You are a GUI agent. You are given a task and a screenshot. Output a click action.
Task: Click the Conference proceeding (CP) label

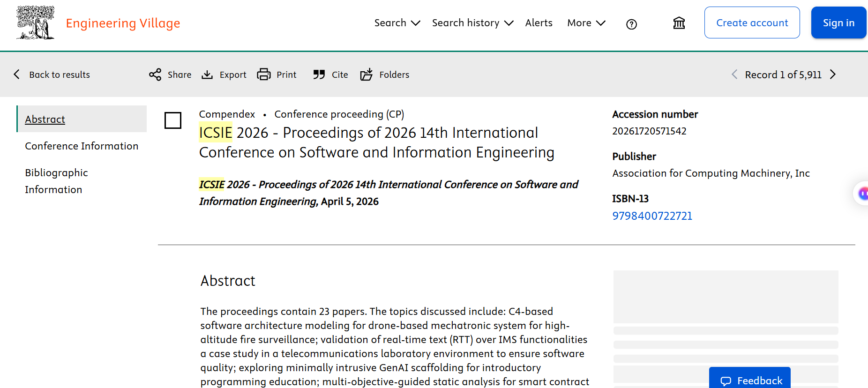pos(339,114)
